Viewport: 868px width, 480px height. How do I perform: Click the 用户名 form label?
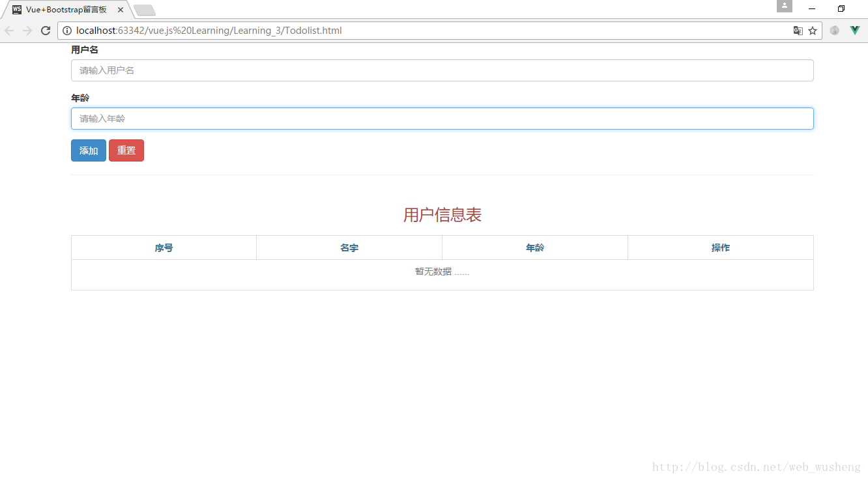pyautogui.click(x=85, y=49)
